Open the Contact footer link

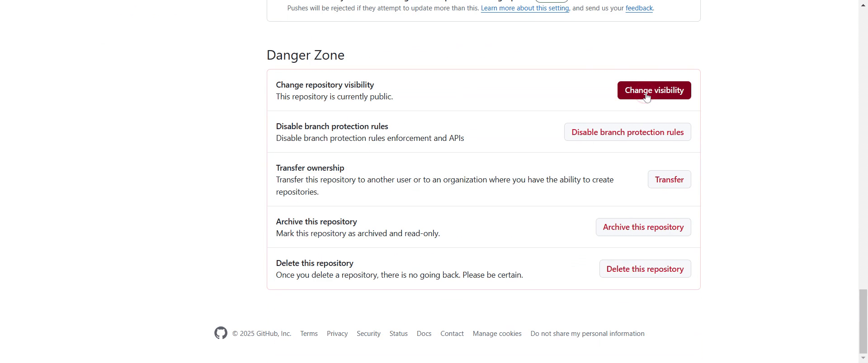pyautogui.click(x=452, y=334)
